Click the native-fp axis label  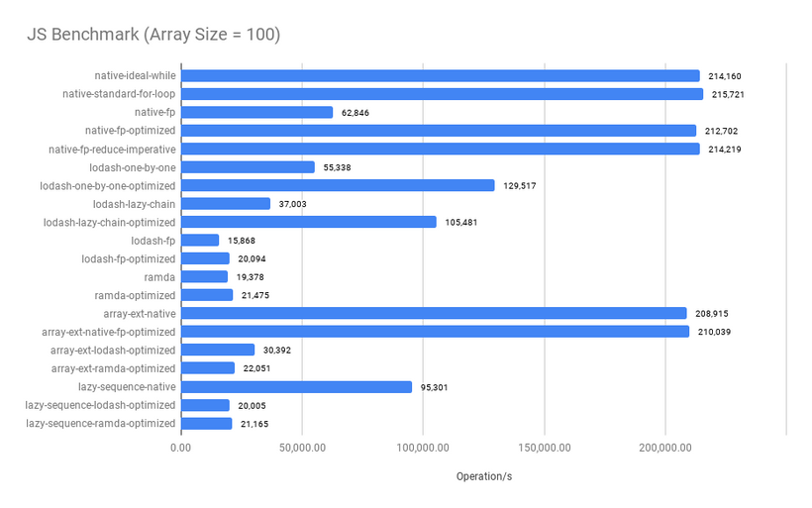click(x=154, y=112)
